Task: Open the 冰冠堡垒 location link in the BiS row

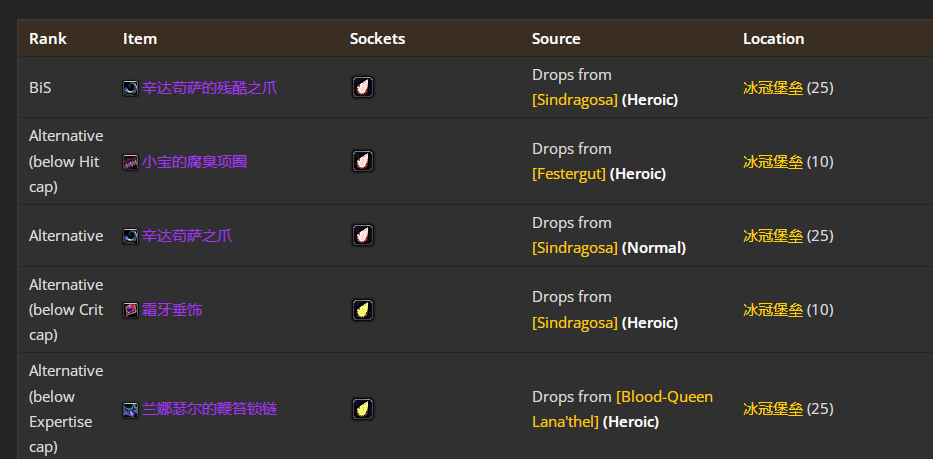Action: 772,88
